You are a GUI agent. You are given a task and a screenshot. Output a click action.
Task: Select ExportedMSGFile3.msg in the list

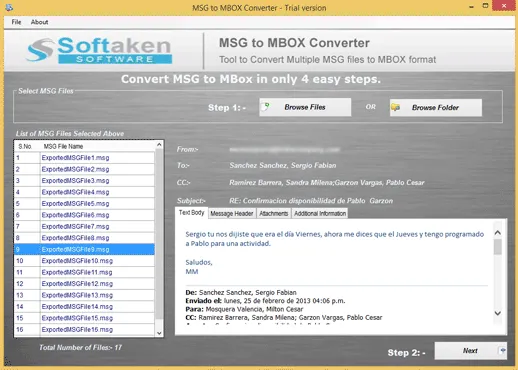coord(84,181)
